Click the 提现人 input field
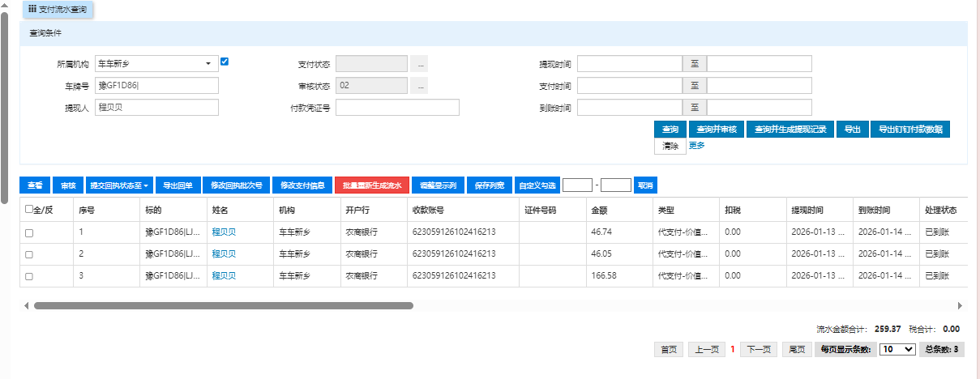 coord(156,108)
